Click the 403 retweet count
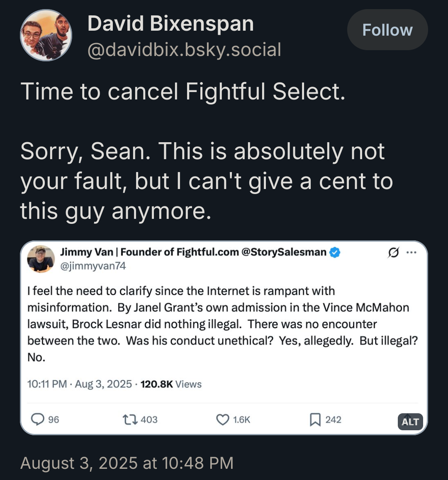The image size is (448, 480). pos(149,419)
